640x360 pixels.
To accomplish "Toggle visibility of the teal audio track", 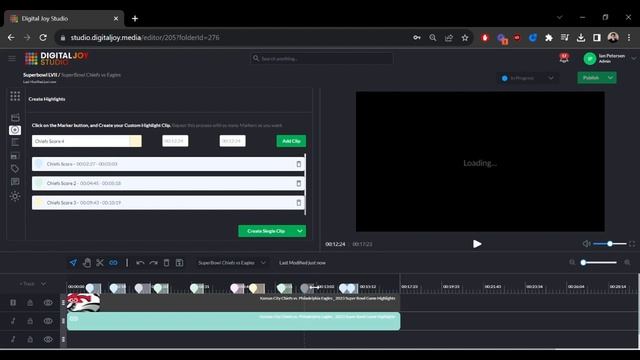I will click(48, 321).
